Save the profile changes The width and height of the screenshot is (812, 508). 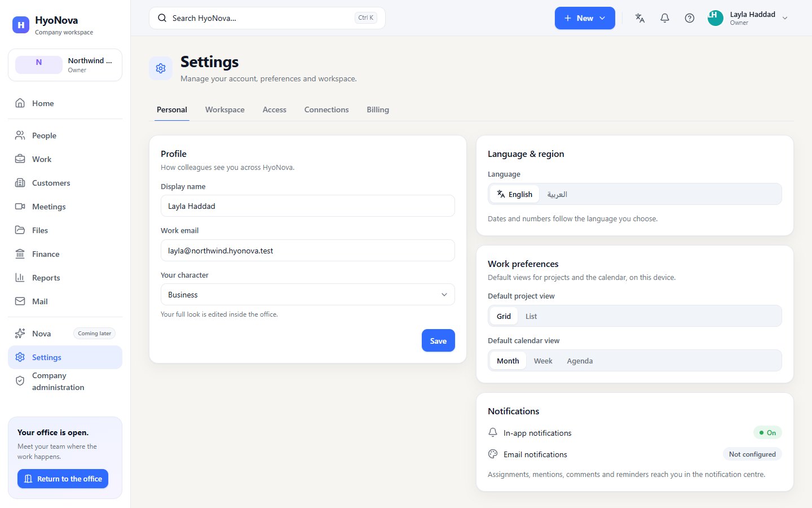[x=438, y=340]
